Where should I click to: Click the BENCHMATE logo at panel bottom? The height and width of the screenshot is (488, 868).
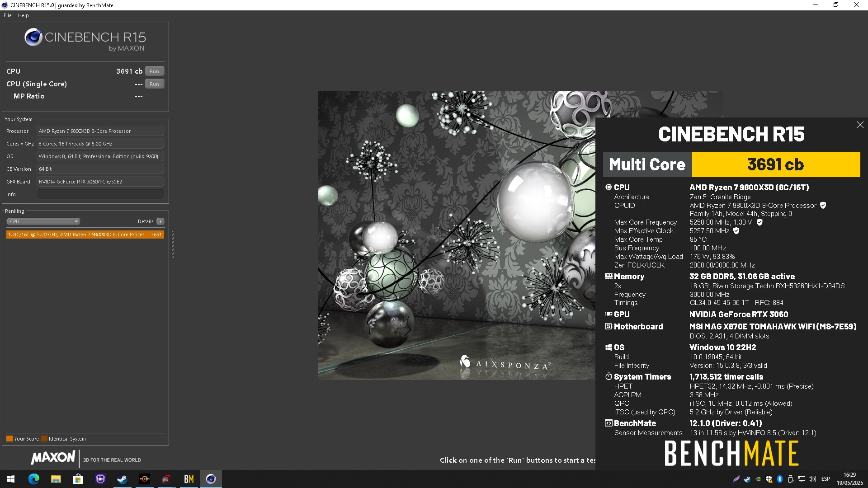(x=731, y=454)
